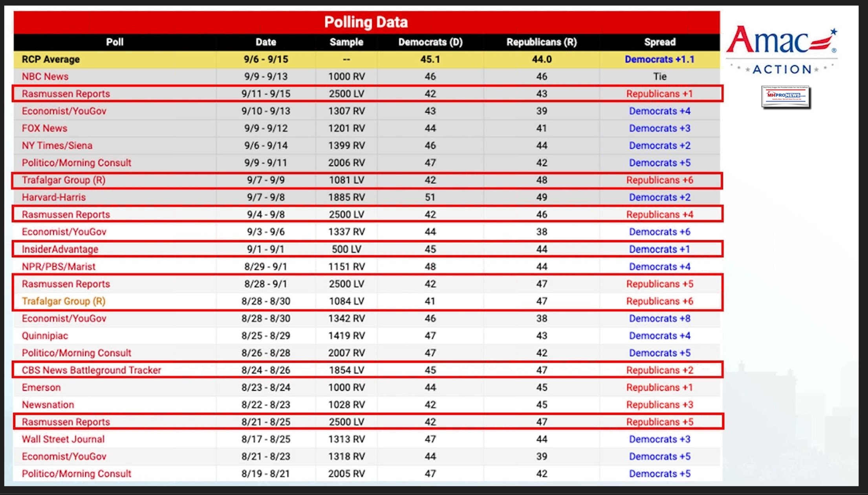This screenshot has width=868, height=495.
Task: Open Economist/YouGov poll dated 9/3 - 9/6
Action: click(64, 232)
